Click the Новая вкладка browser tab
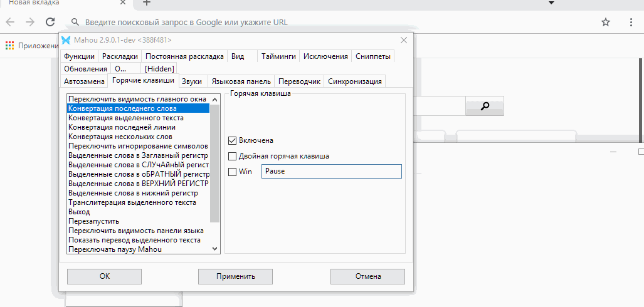644x307 pixels. tap(66, 3)
